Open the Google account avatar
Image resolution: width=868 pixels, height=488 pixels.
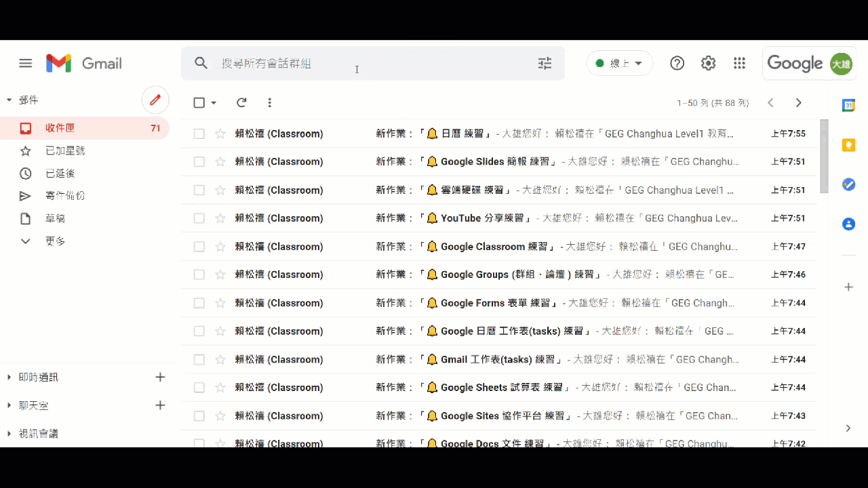click(841, 64)
